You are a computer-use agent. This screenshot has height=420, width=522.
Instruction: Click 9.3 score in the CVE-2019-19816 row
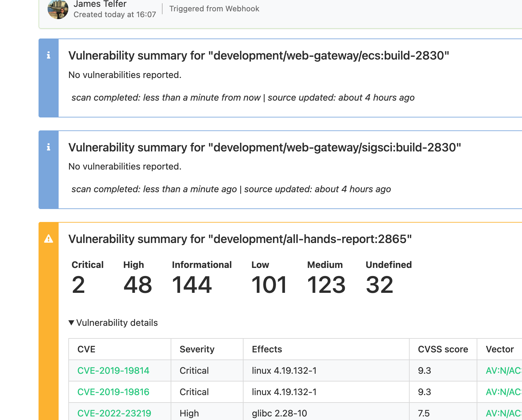click(x=425, y=392)
